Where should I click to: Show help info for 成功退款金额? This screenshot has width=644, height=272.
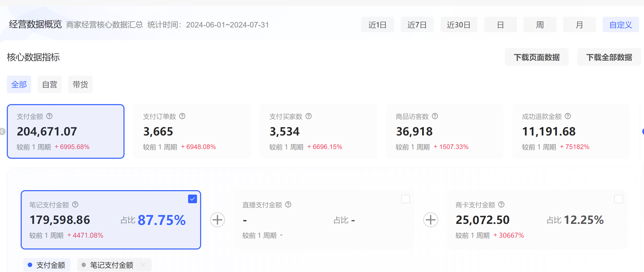(568, 116)
